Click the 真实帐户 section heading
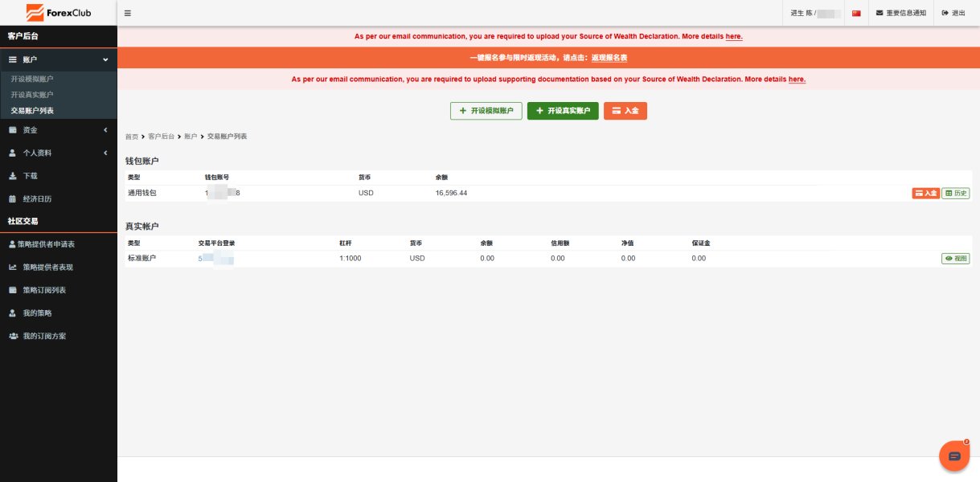The image size is (980, 482). click(141, 227)
